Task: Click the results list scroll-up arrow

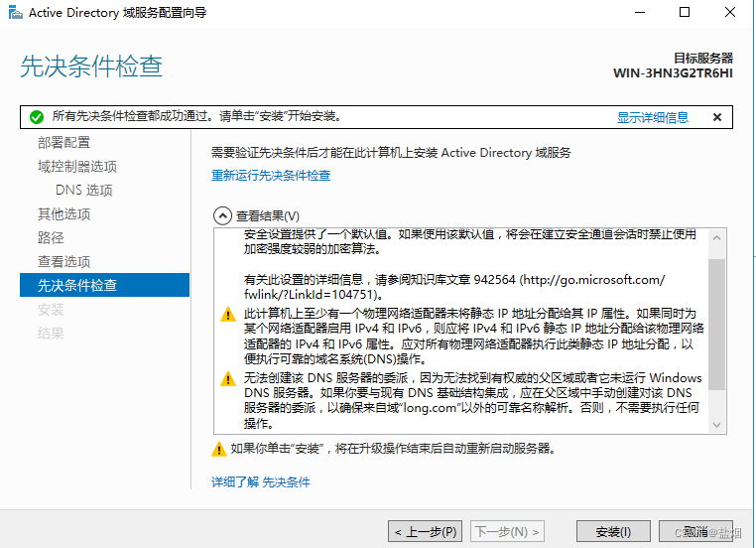Action: pos(717,238)
